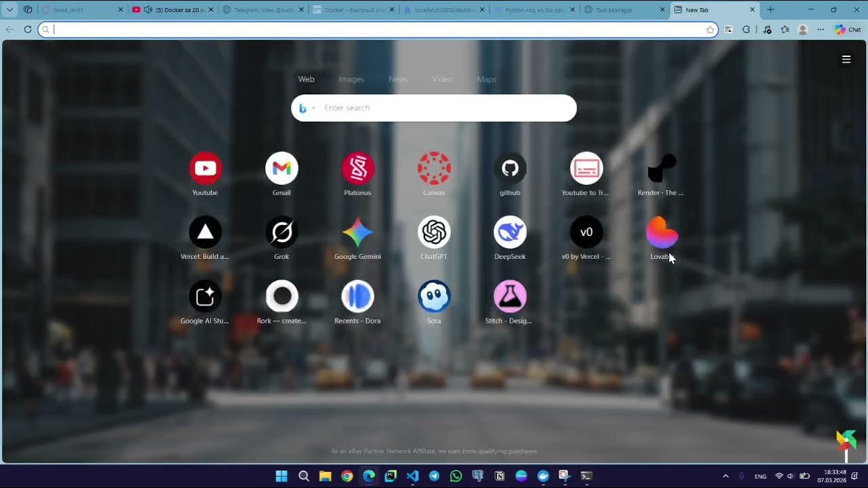Focus the browser address bar
868x488 pixels.
378,29
